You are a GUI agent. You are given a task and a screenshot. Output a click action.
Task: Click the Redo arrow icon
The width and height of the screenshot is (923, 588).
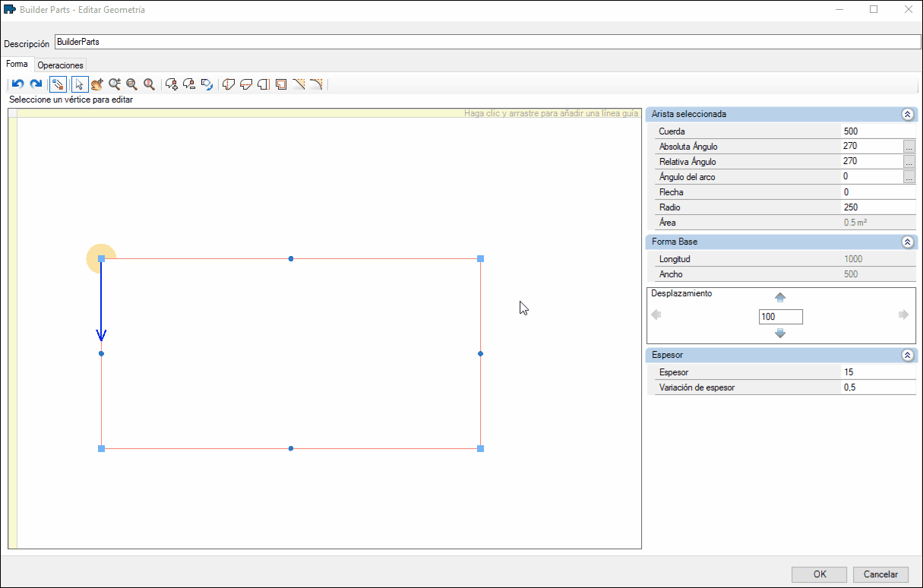point(36,84)
